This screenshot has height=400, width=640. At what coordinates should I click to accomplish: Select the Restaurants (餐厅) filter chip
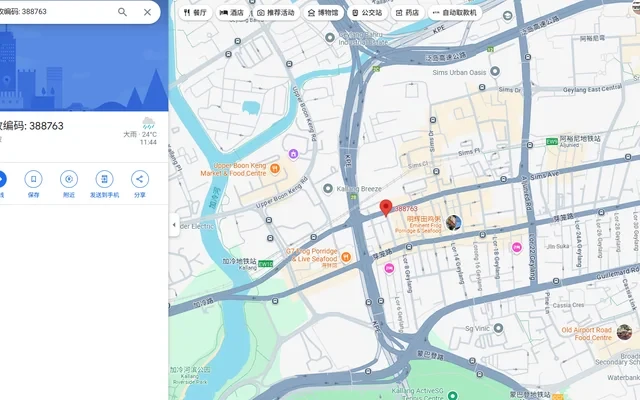195,13
